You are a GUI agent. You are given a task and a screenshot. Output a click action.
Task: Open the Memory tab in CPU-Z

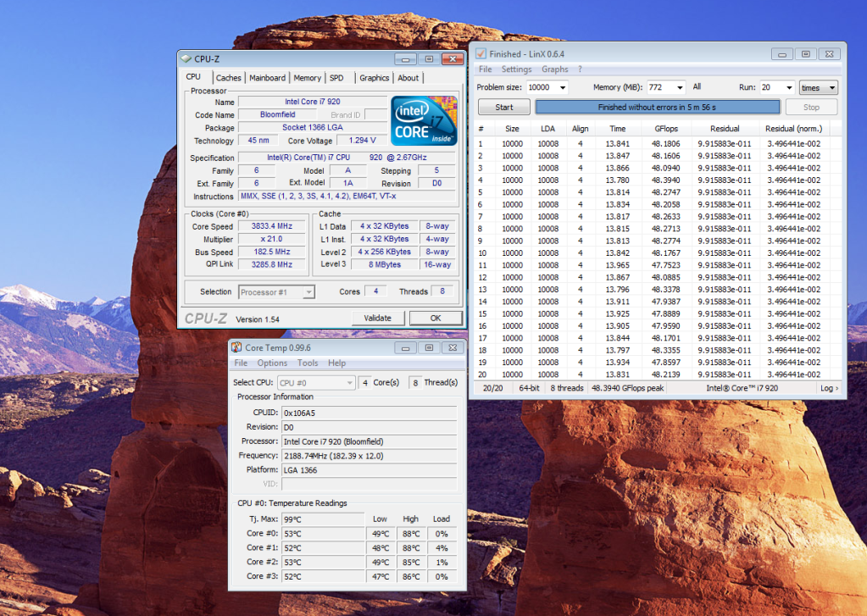[307, 78]
